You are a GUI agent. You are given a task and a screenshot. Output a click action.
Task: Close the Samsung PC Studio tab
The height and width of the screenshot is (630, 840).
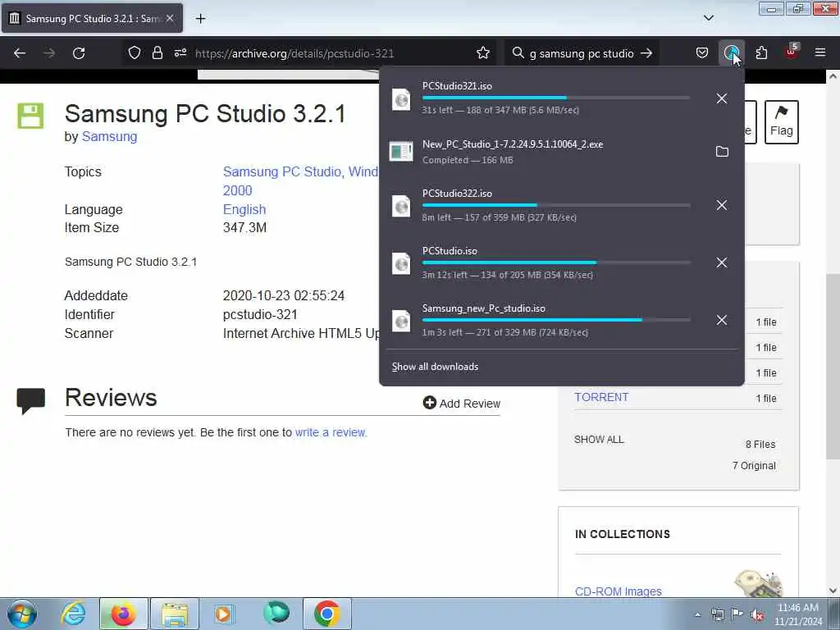pos(170,18)
